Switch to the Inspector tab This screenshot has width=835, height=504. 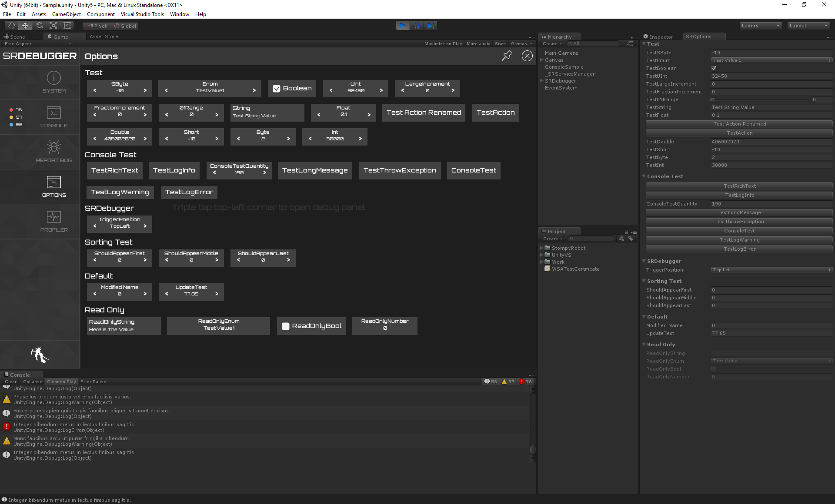pyautogui.click(x=659, y=36)
